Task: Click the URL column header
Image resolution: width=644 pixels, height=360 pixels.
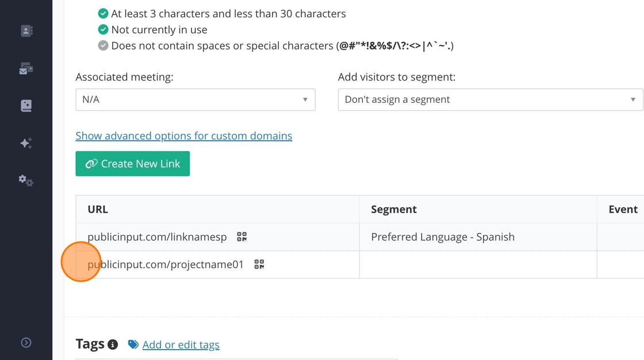Action: (x=98, y=209)
